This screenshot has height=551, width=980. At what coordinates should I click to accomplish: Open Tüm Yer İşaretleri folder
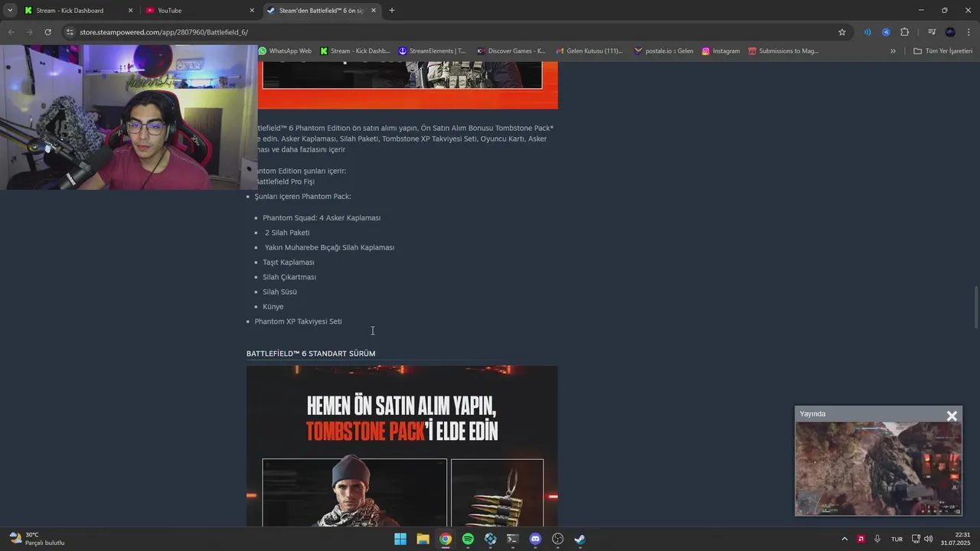point(942,51)
